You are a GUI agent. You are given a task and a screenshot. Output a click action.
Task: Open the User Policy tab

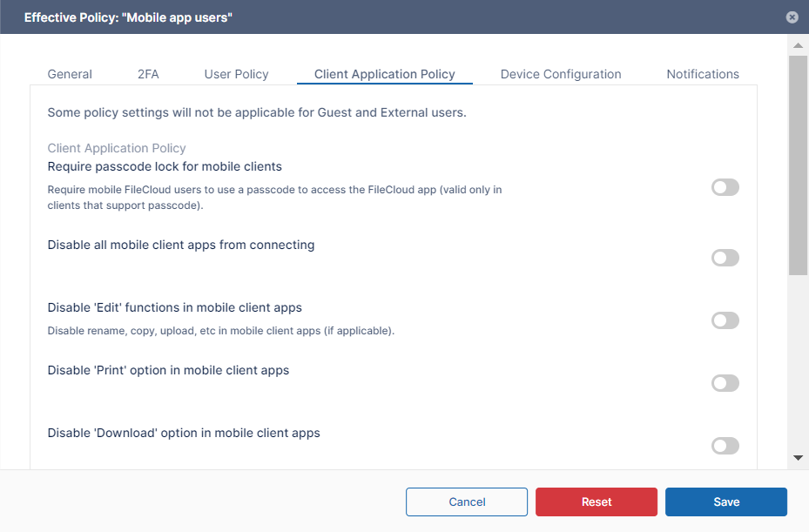[x=236, y=74]
